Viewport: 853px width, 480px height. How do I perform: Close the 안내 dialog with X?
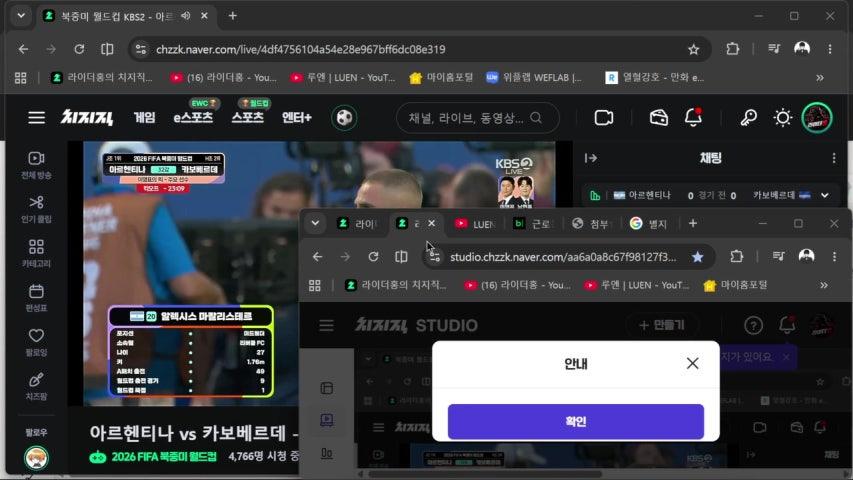click(692, 363)
